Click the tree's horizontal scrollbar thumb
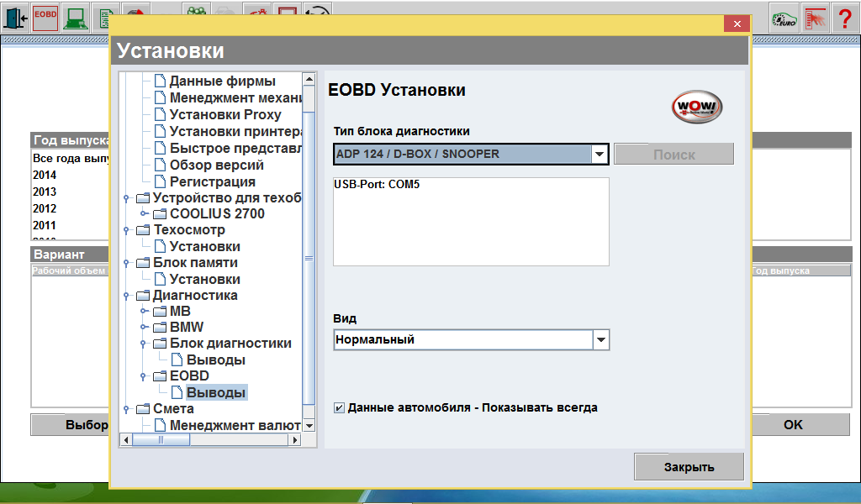The width and height of the screenshot is (861, 504). [161, 440]
